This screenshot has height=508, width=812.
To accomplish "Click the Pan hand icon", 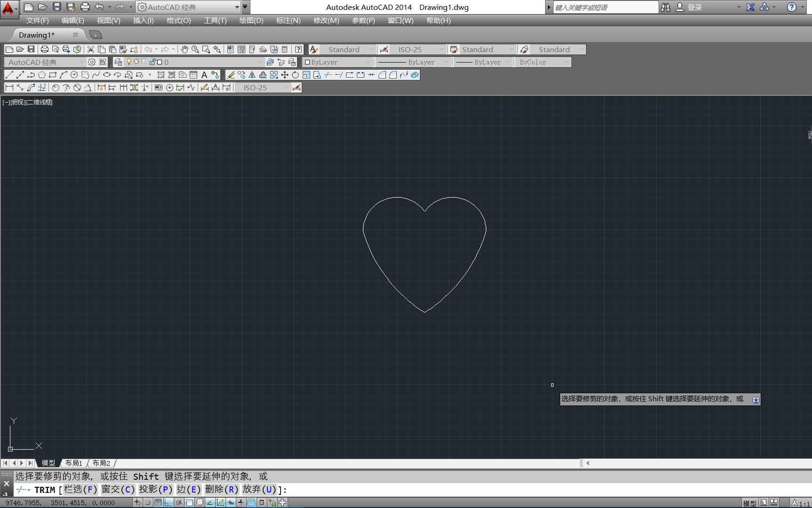I will click(x=185, y=49).
